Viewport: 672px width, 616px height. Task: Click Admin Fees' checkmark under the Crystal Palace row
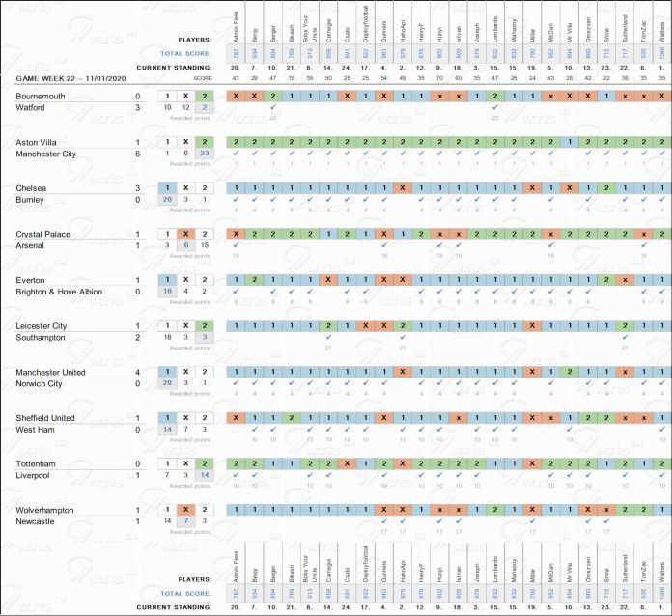pos(236,246)
